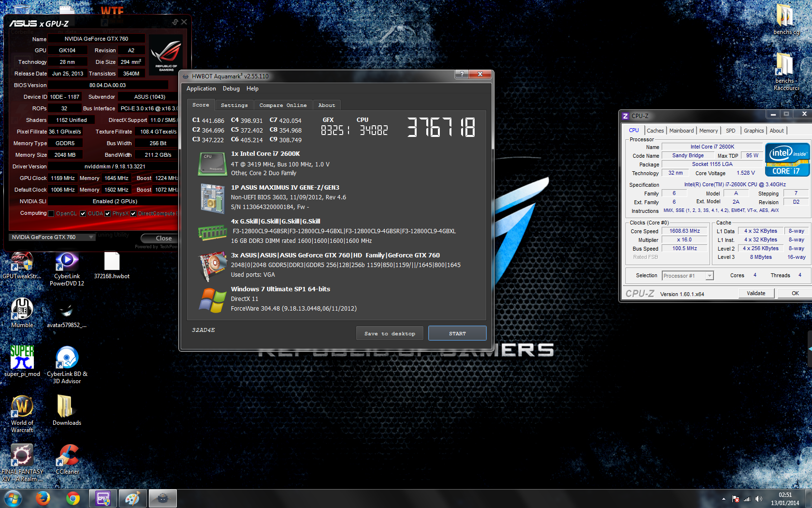The image size is (812, 508).
Task: Switch to the SPD tab in CPU-Z
Action: tap(730, 131)
